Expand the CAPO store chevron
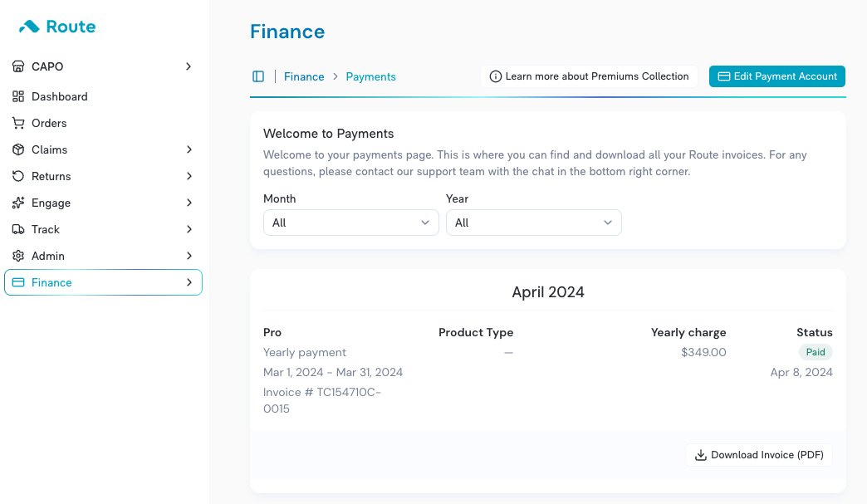This screenshot has height=504, width=867. click(x=189, y=66)
